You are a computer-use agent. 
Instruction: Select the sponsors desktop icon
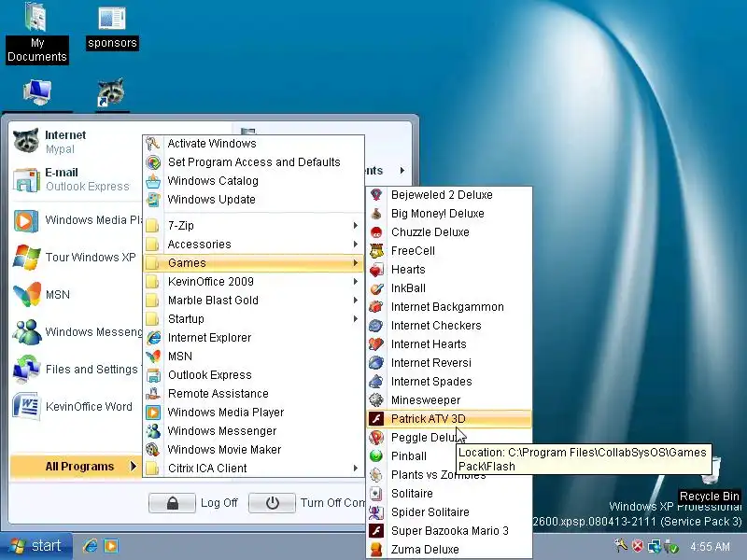coord(112,27)
